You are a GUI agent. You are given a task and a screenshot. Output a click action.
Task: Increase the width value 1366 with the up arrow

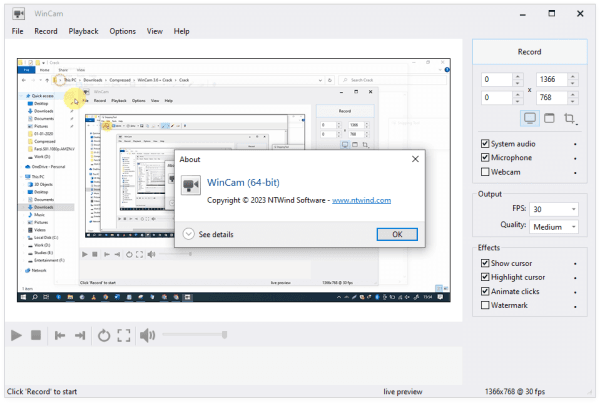(572, 76)
